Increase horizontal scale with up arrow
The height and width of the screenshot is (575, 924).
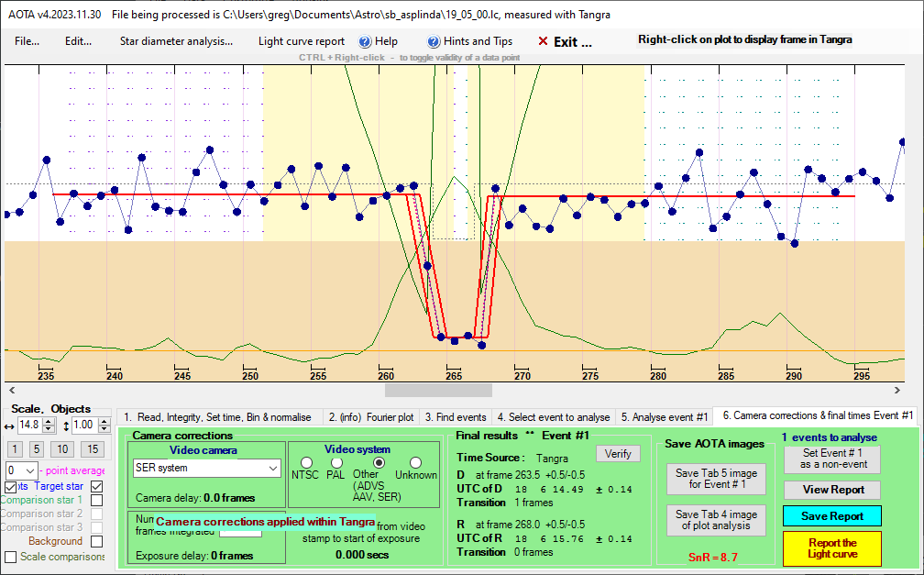pos(49,421)
